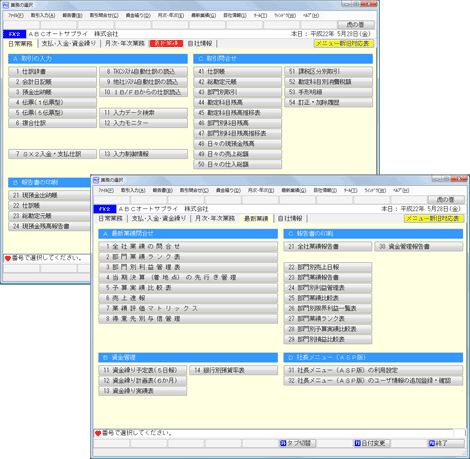The width and height of the screenshot is (470, 459).
Task: Open 12 資金繰り計画表(6か月)
Action: (x=143, y=380)
